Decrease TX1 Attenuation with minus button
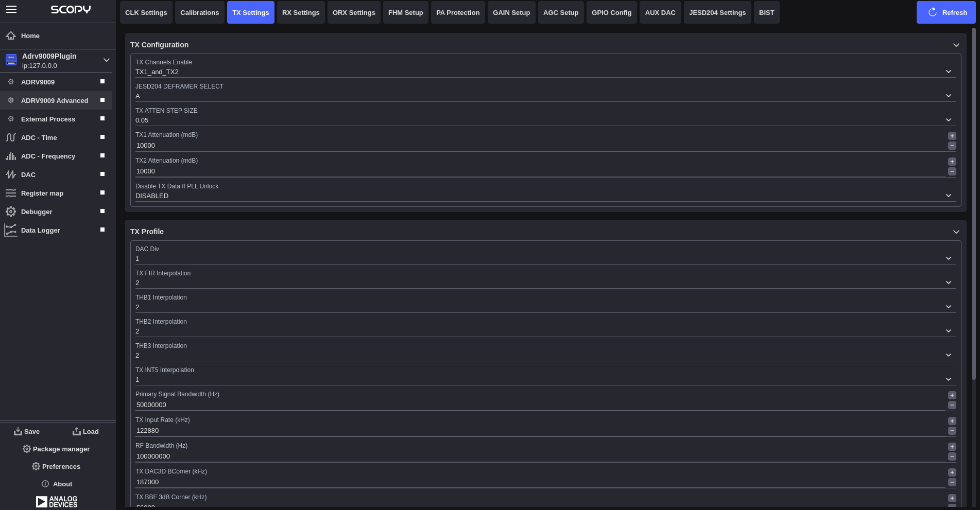This screenshot has width=980, height=510. (x=952, y=146)
